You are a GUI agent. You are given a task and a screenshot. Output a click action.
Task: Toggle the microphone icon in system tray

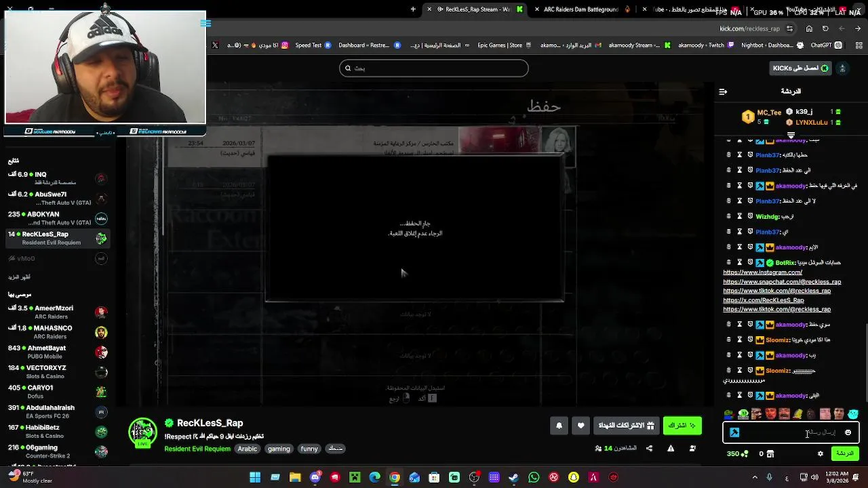771,477
